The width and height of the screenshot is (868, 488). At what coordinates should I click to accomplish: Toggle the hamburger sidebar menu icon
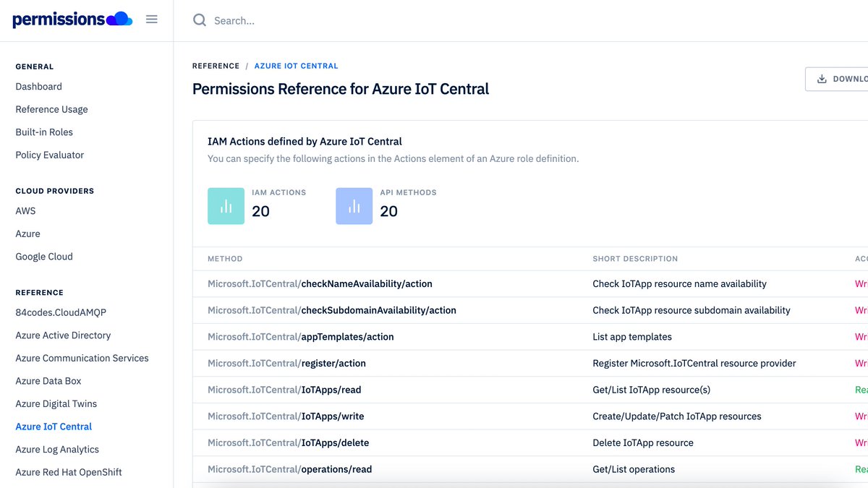(152, 20)
